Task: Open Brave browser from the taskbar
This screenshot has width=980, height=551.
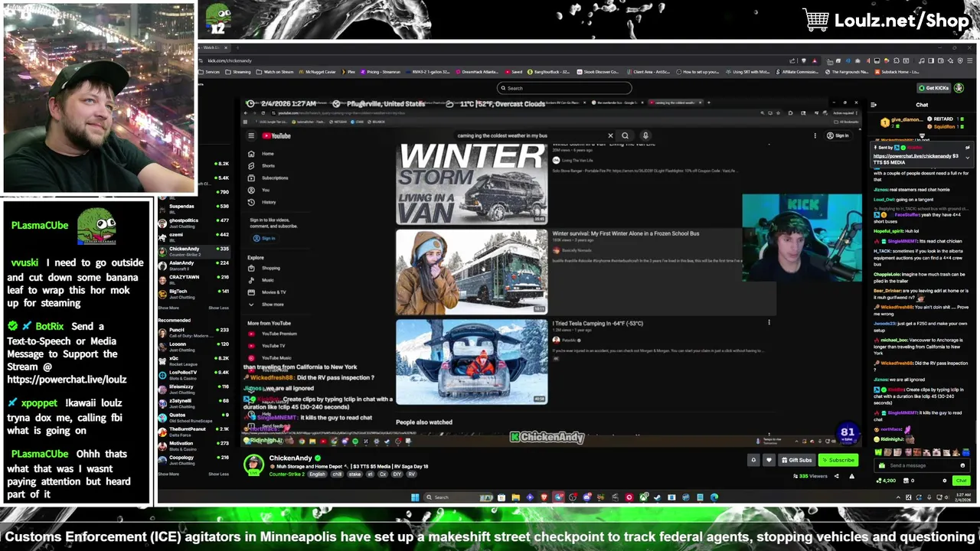Action: coord(544,497)
